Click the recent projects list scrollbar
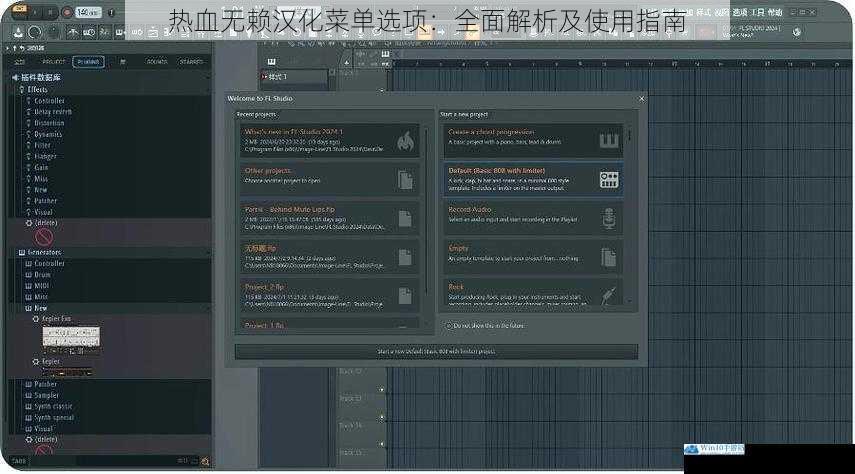 coord(425,210)
